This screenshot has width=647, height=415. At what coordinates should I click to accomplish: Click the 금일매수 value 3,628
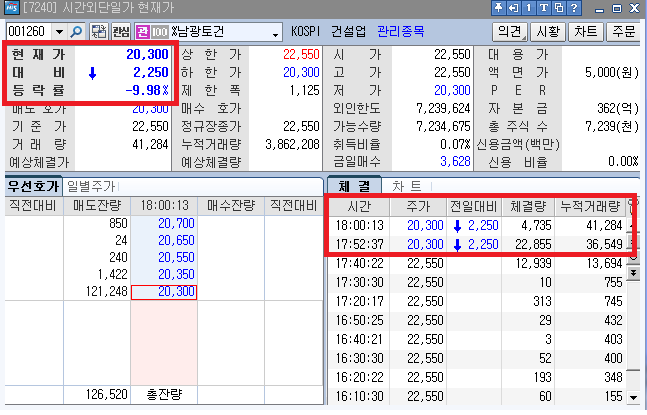click(x=455, y=161)
